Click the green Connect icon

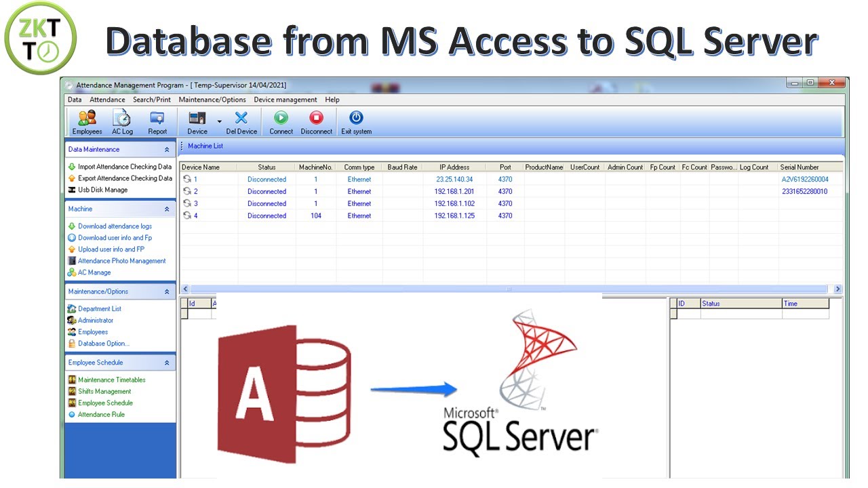pyautogui.click(x=281, y=118)
